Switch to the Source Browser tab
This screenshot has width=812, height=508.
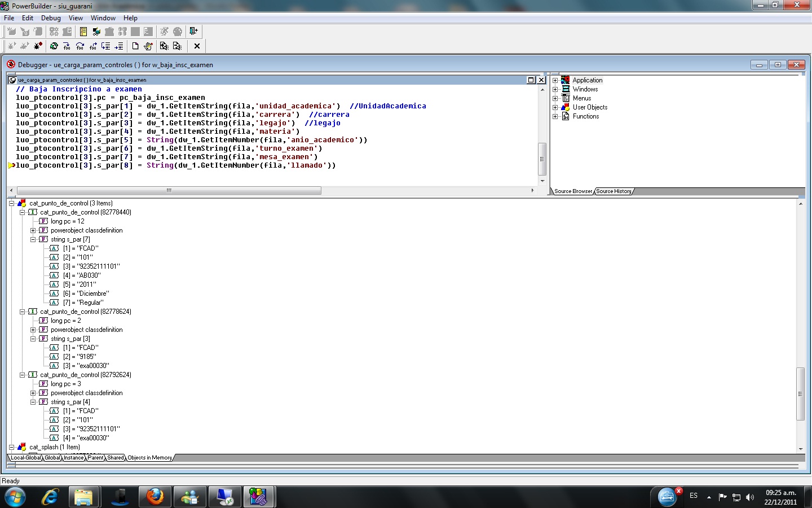coord(573,191)
